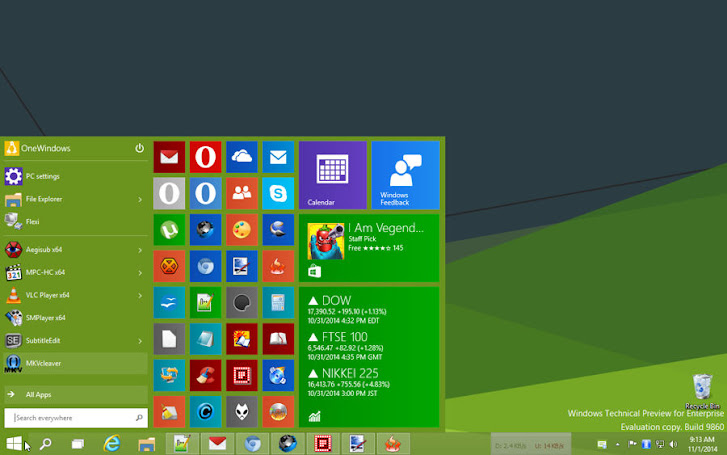The width and height of the screenshot is (727, 455).
Task: Open the blue Opera tile
Action: (x=205, y=193)
